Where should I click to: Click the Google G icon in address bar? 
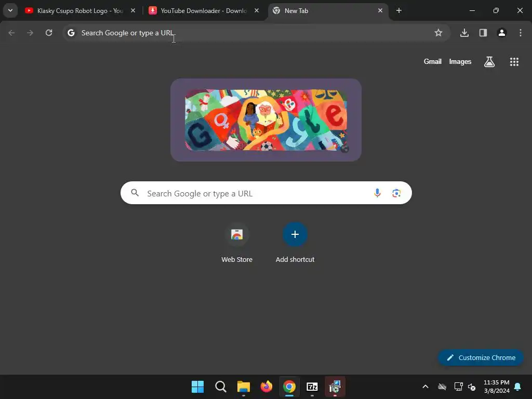click(71, 33)
